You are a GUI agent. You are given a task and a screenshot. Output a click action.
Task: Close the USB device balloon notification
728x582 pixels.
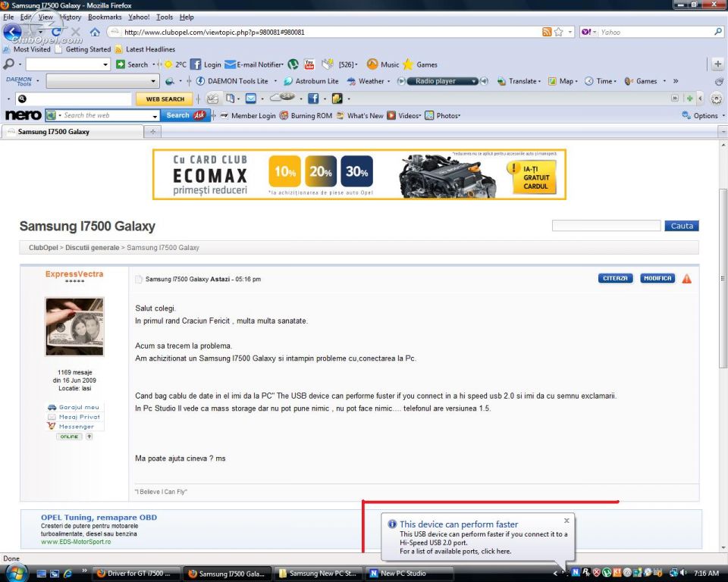point(566,521)
